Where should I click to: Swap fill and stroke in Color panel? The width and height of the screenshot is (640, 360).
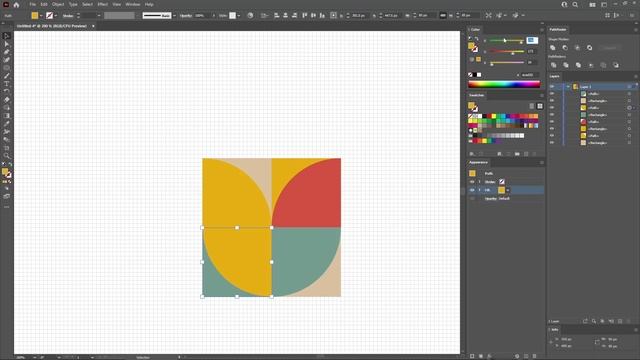[x=476, y=39]
